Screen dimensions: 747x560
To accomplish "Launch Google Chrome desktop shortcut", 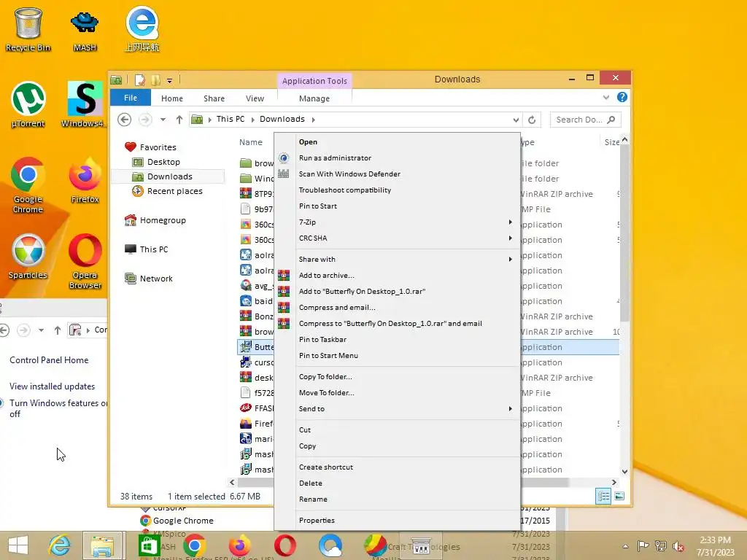I will 28,184.
